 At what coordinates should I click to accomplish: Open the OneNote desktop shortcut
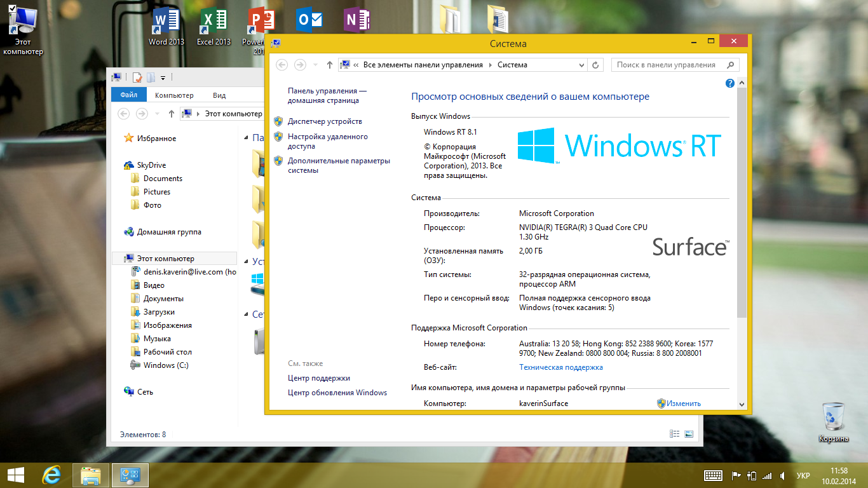pyautogui.click(x=356, y=21)
